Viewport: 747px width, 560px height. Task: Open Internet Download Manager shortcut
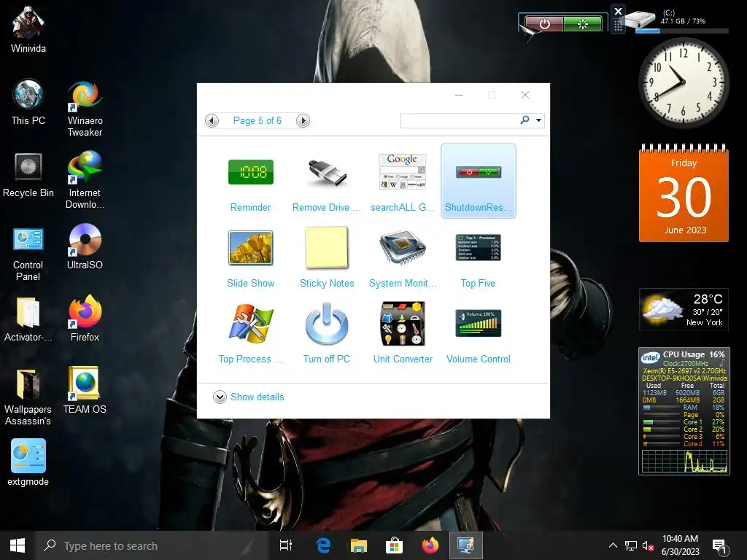[x=85, y=180]
